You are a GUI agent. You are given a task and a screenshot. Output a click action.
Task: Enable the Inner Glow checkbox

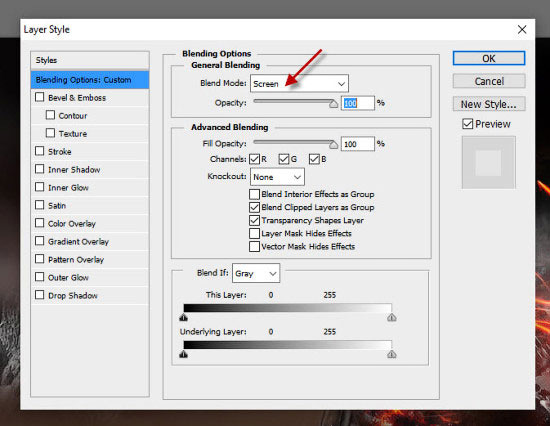point(40,187)
